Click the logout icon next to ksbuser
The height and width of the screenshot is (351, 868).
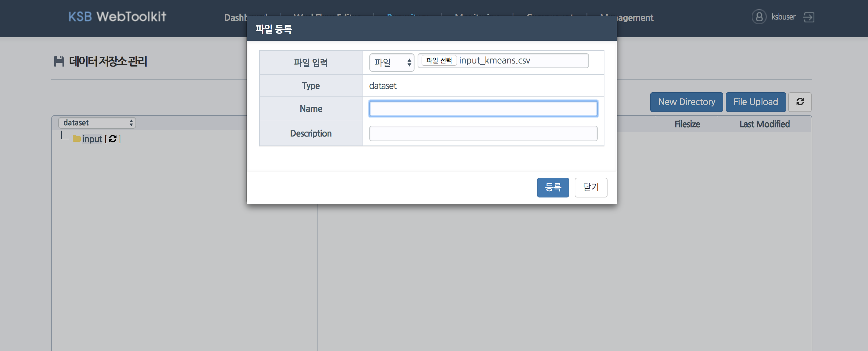pyautogui.click(x=809, y=17)
